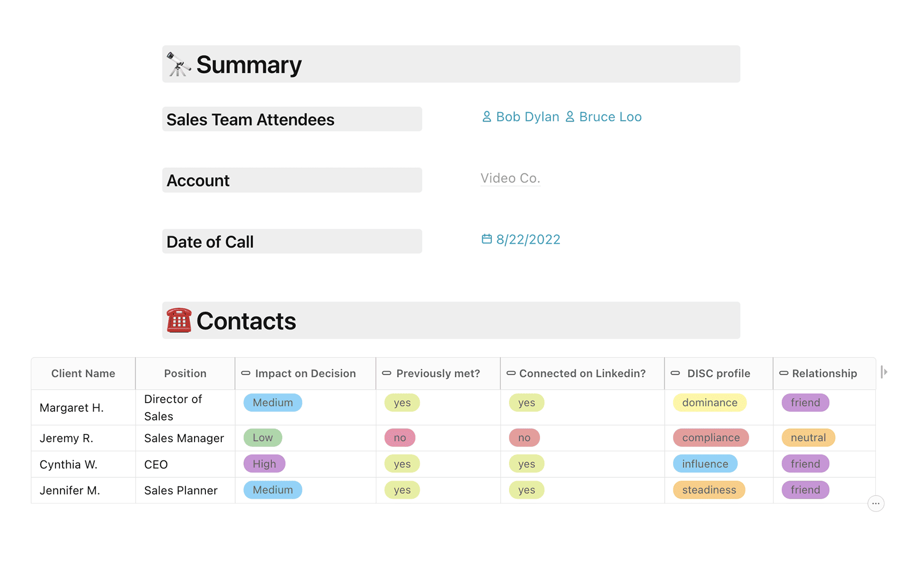Click the person icon next to Bob Dylan
The width and height of the screenshot is (909, 588).
pyautogui.click(x=487, y=117)
